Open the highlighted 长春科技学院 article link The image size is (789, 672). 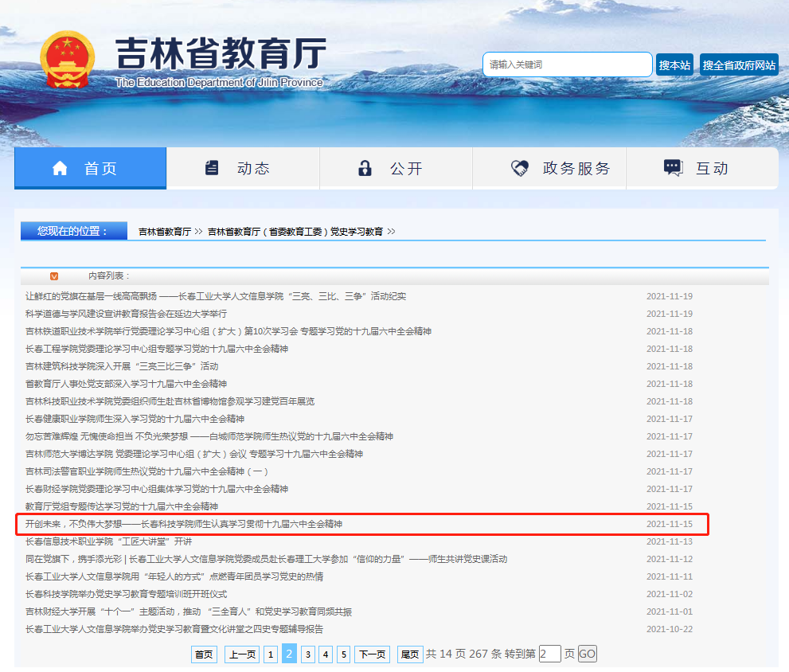[184, 524]
